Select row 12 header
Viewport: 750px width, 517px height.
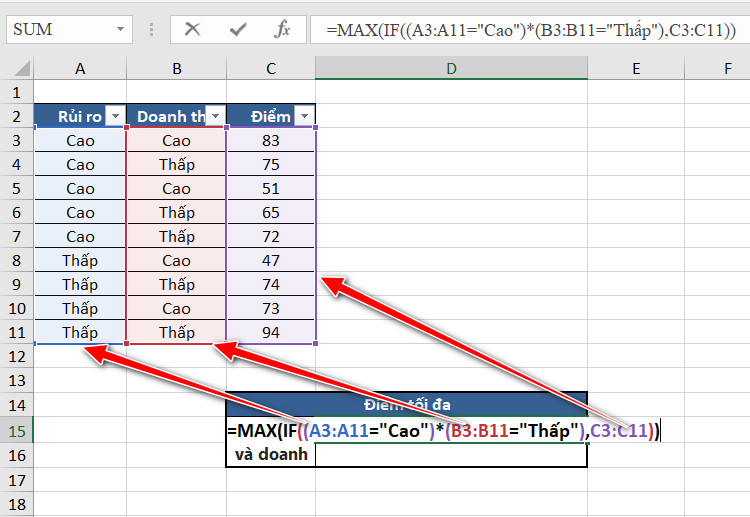click(x=17, y=356)
